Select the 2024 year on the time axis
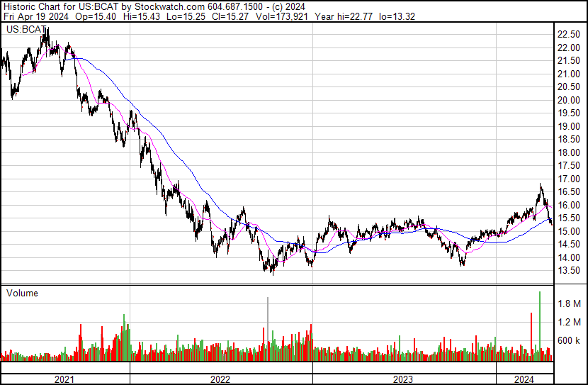The image size is (588, 385). point(524,379)
